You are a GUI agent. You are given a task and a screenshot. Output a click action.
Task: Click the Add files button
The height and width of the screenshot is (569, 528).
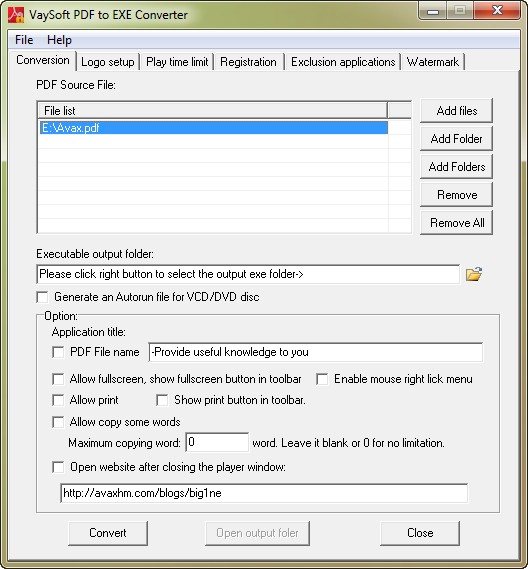point(457,110)
